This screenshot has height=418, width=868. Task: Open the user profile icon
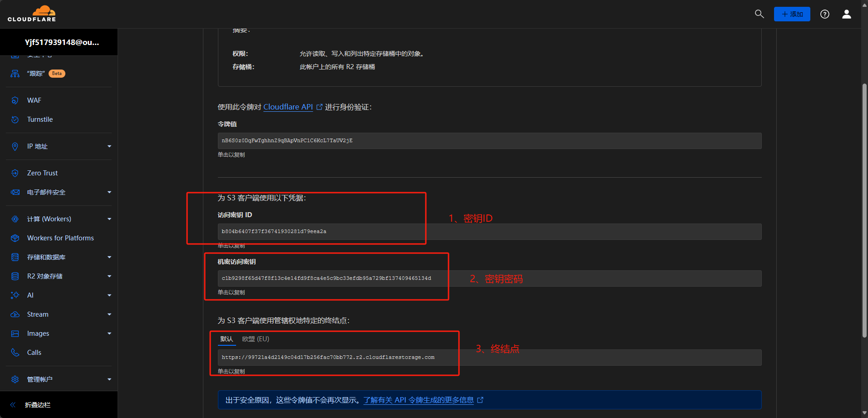(847, 14)
